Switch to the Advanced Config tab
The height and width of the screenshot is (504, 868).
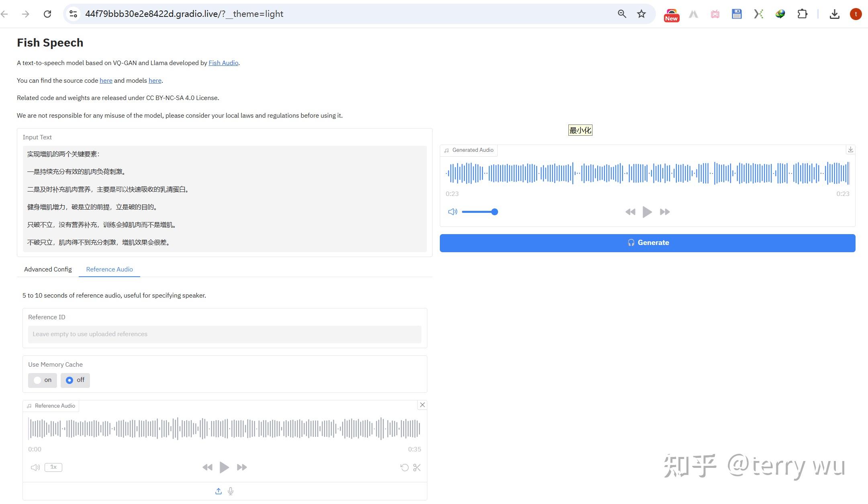[x=47, y=269]
